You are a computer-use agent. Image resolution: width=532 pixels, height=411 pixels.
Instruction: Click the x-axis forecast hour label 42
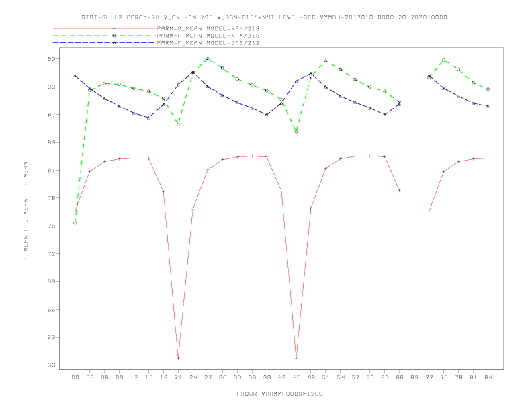pos(281,377)
